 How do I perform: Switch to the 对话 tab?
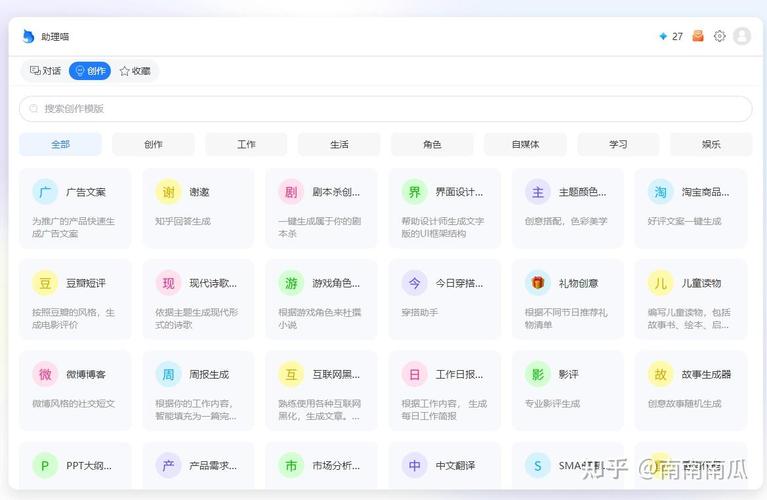tap(45, 71)
